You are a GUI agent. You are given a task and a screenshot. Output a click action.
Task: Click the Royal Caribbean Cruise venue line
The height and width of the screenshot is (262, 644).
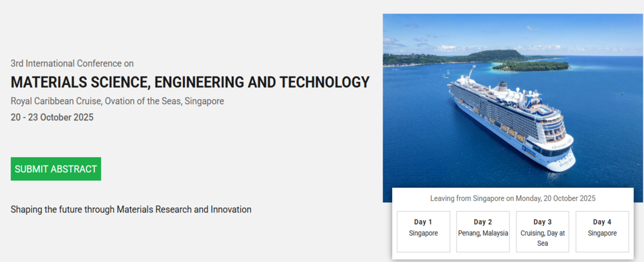(x=117, y=101)
